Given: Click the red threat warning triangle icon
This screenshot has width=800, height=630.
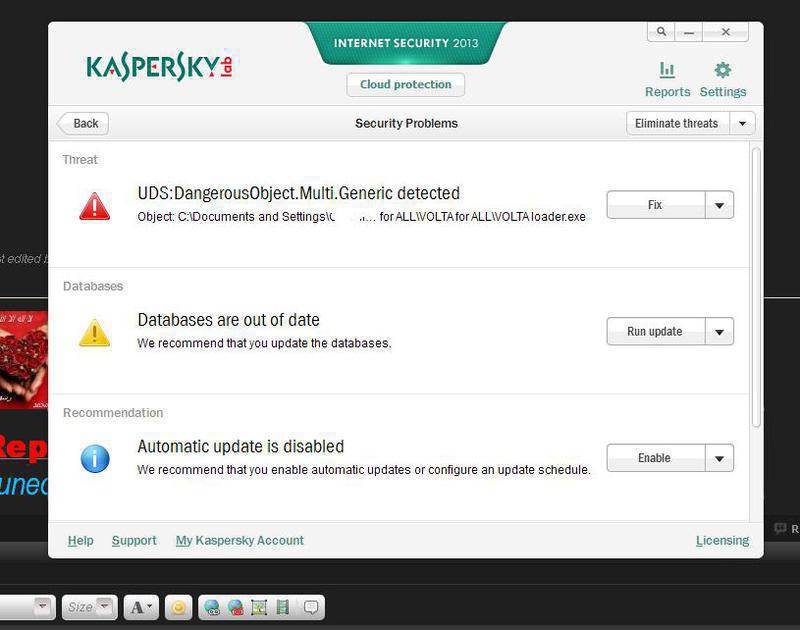Looking at the screenshot, I should click(x=94, y=206).
